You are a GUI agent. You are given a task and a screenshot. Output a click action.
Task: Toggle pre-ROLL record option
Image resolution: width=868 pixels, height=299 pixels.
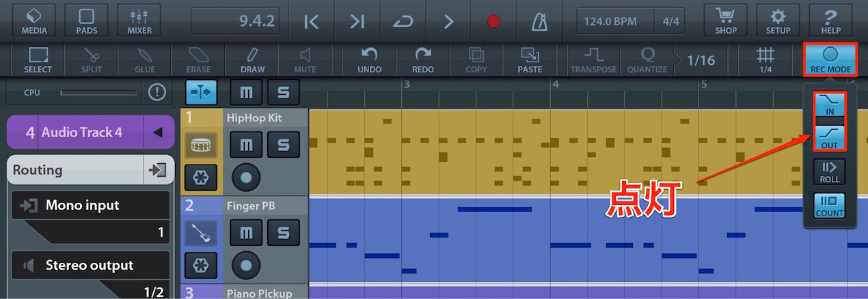[830, 171]
